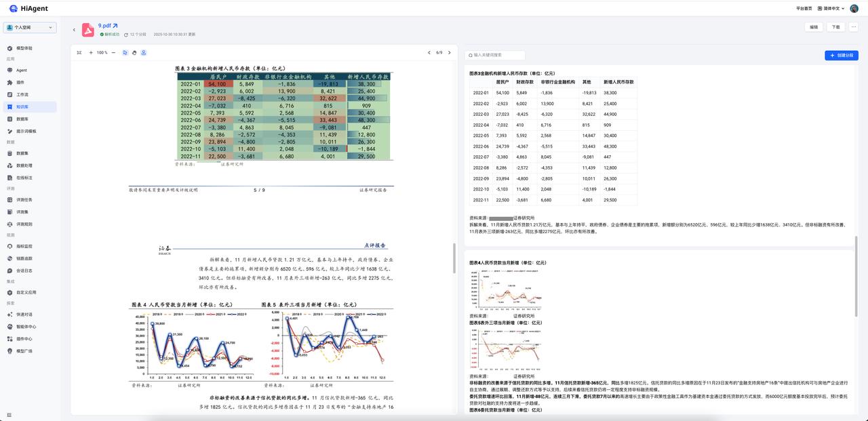Select the hand pan tool above the PDF
Viewport: 868px width, 421px height.
134,52
